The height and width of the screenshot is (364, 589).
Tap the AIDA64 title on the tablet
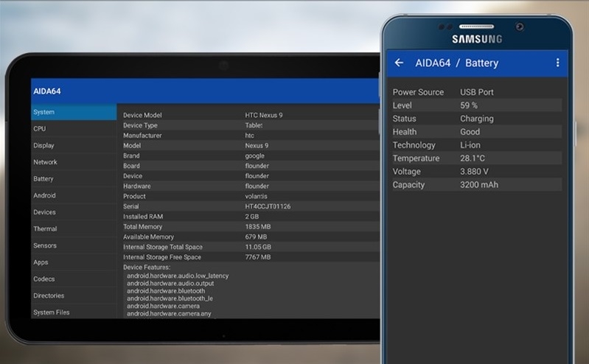coord(47,91)
